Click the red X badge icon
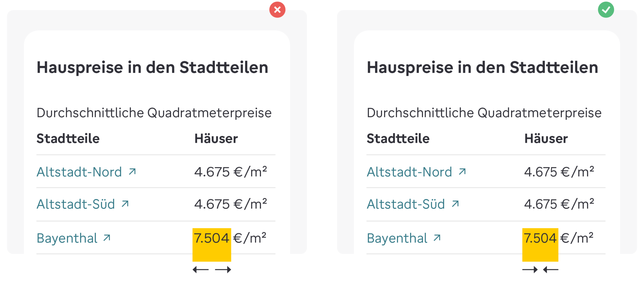Viewport: 644px width, 282px height. tap(277, 10)
